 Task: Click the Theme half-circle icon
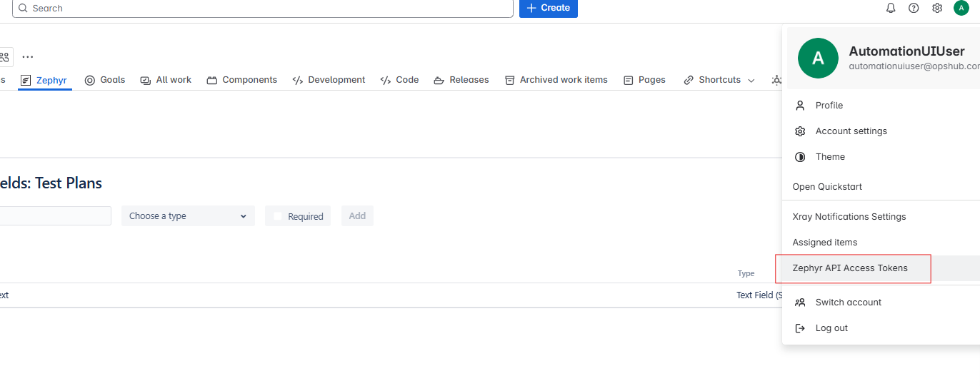tap(800, 157)
